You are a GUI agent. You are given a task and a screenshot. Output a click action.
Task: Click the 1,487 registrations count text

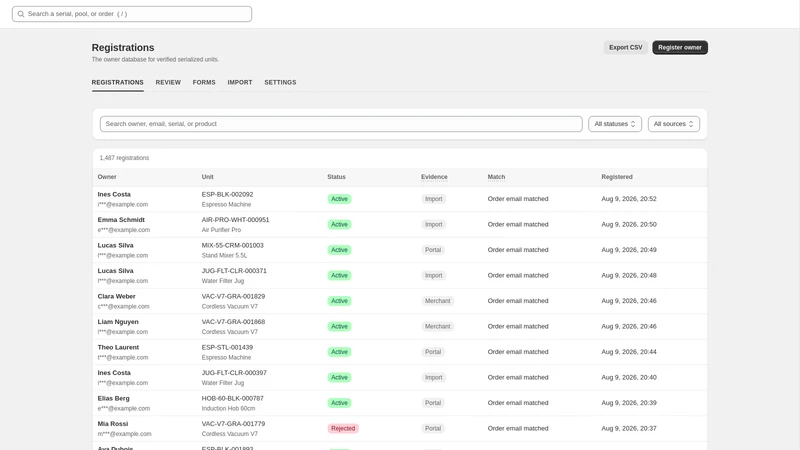pos(124,158)
